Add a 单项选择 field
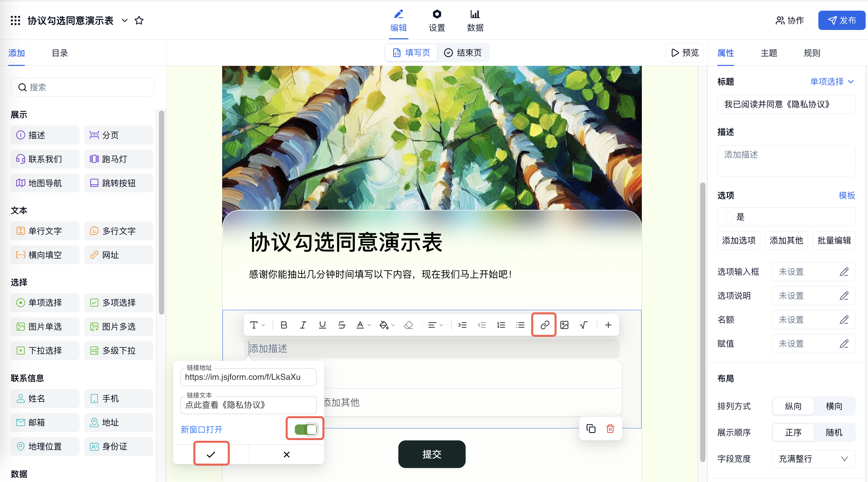Viewport: 868px width, 482px height. click(45, 303)
